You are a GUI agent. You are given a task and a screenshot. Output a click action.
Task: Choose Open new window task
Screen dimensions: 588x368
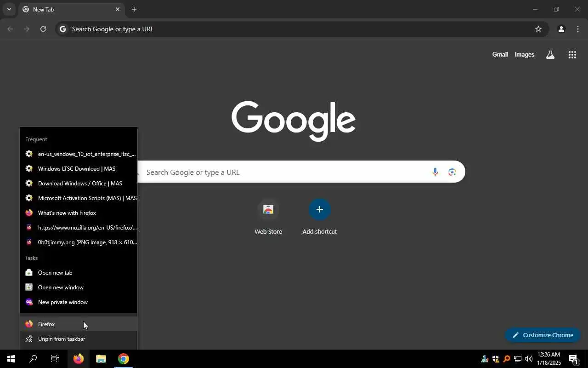click(79, 287)
